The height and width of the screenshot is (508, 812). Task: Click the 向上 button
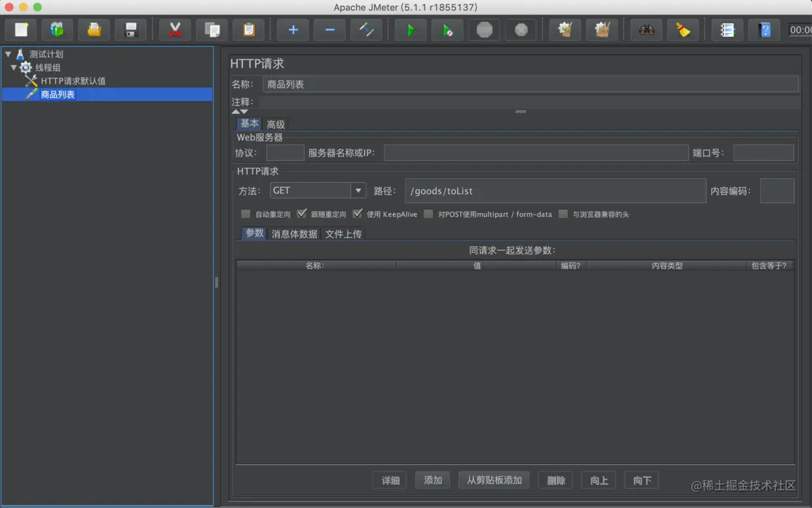pyautogui.click(x=599, y=480)
